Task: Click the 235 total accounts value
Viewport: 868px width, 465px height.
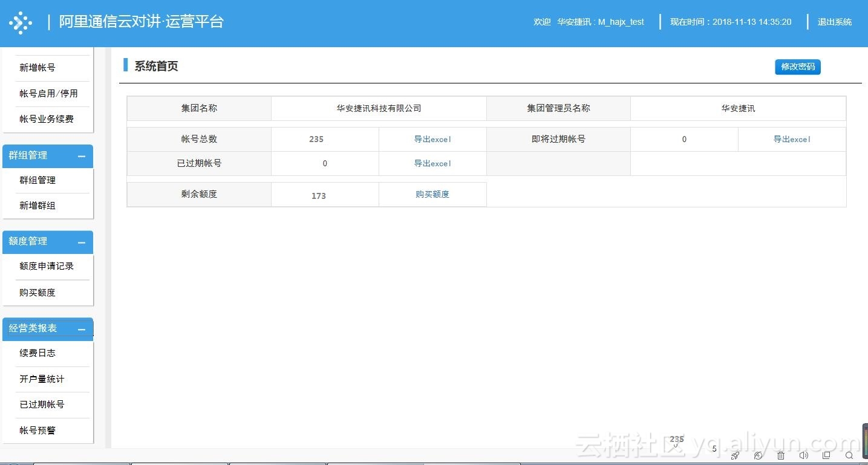Action: pyautogui.click(x=316, y=139)
